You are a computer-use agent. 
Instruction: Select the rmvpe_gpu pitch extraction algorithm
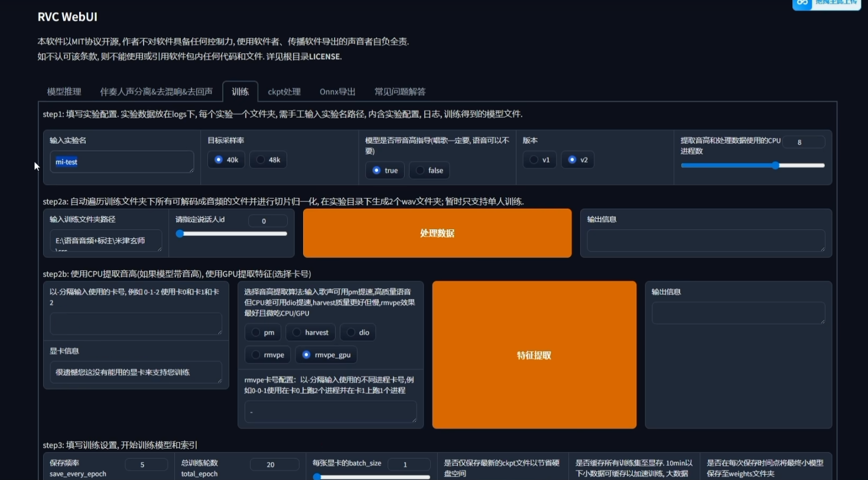pyautogui.click(x=326, y=355)
